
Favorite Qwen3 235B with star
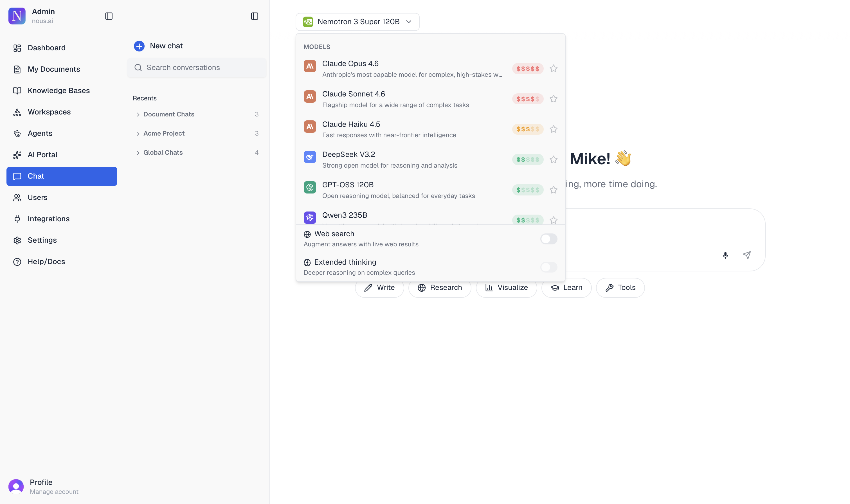[553, 220]
